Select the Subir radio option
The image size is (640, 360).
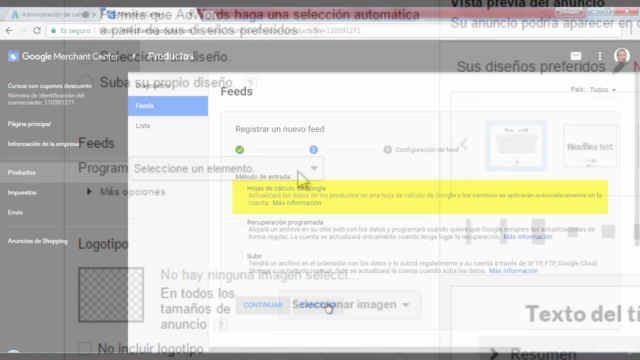coord(240,256)
